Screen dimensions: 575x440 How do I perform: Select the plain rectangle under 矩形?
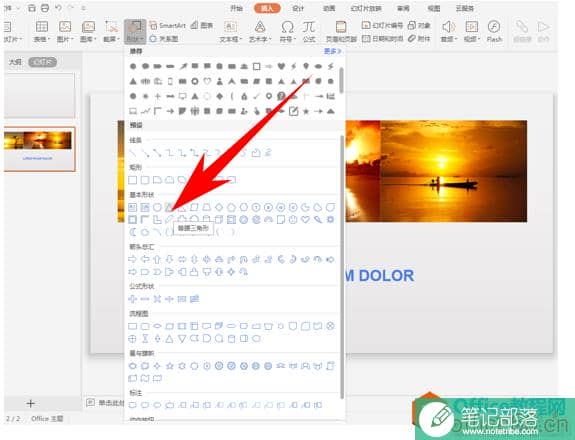click(133, 180)
